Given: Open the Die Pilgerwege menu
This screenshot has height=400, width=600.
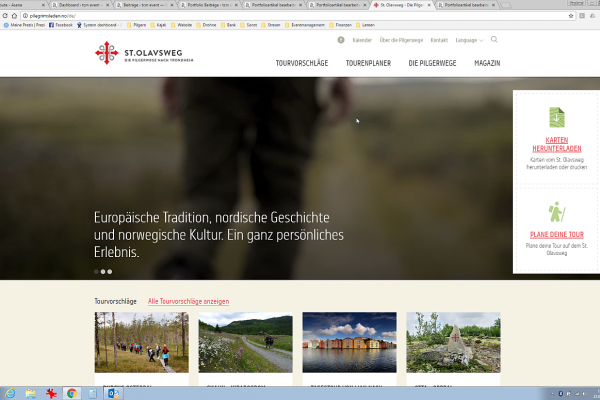Looking at the screenshot, I should [432, 63].
